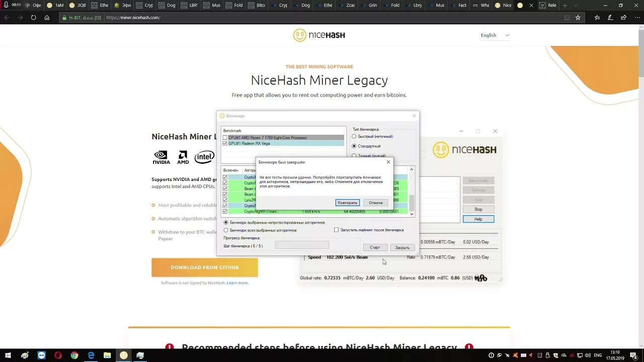This screenshot has height=362, width=644.
Task: Click the H-BIT, d.o.o site certificate label
Action: 82,18
